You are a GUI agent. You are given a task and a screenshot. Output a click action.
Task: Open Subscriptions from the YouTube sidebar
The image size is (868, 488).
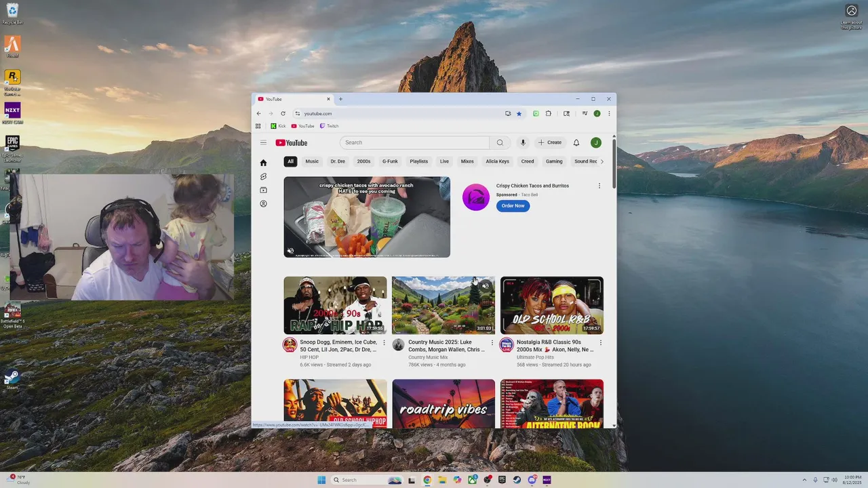(263, 190)
